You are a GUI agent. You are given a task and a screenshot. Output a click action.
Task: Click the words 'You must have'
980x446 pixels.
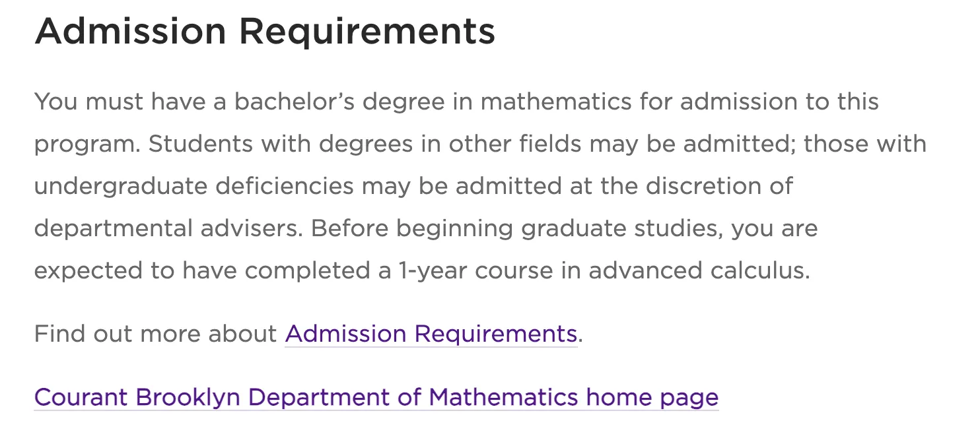click(x=120, y=102)
